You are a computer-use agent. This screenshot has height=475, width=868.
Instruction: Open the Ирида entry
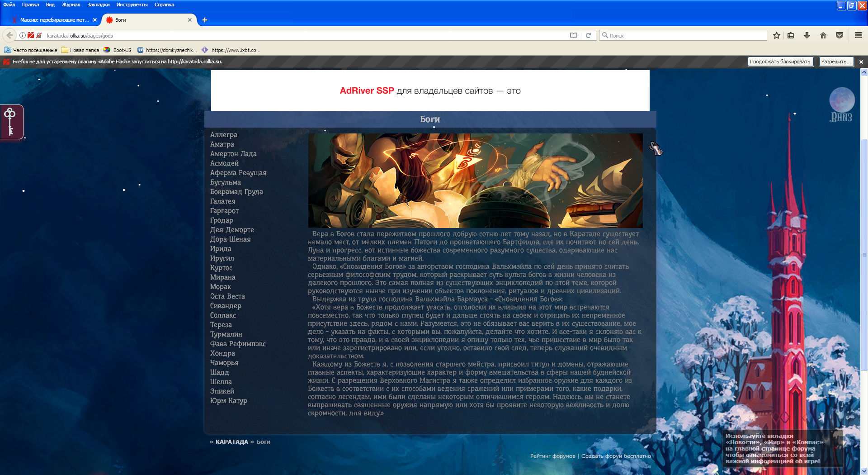click(221, 249)
